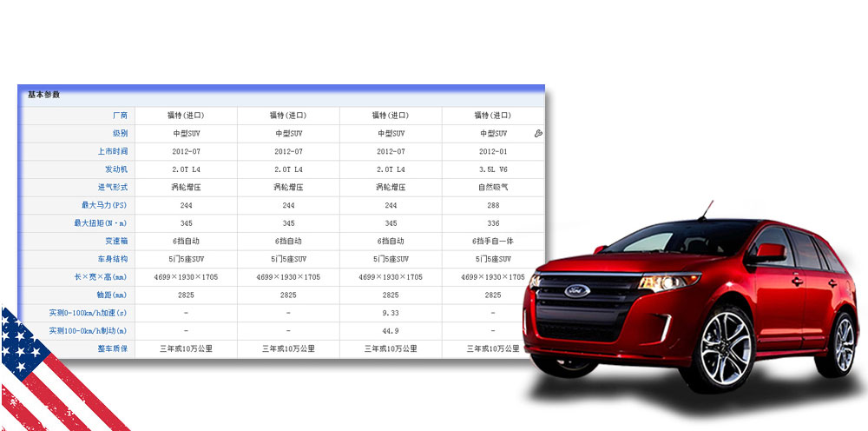Open the 车身结构 row label
This screenshot has height=431, width=868.
(112, 259)
